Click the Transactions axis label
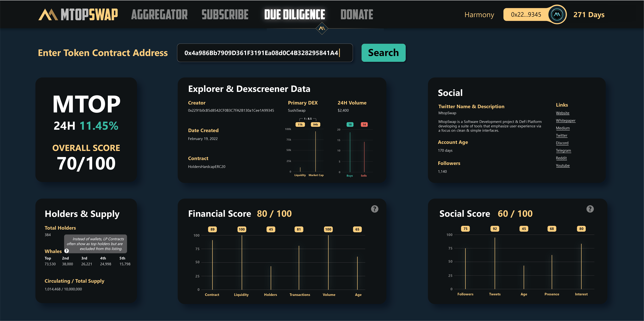This screenshot has width=644, height=321. tap(300, 295)
